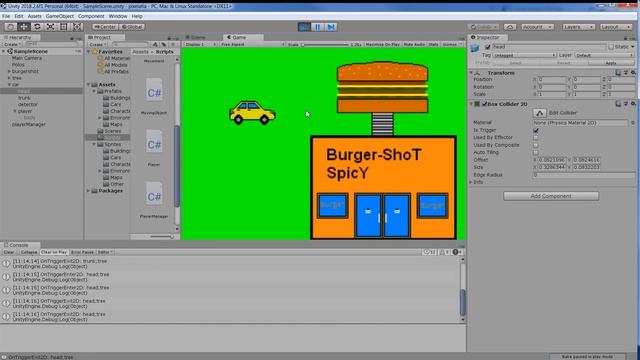
Task: Open Box Collider 2D help book icon
Action: (618, 104)
